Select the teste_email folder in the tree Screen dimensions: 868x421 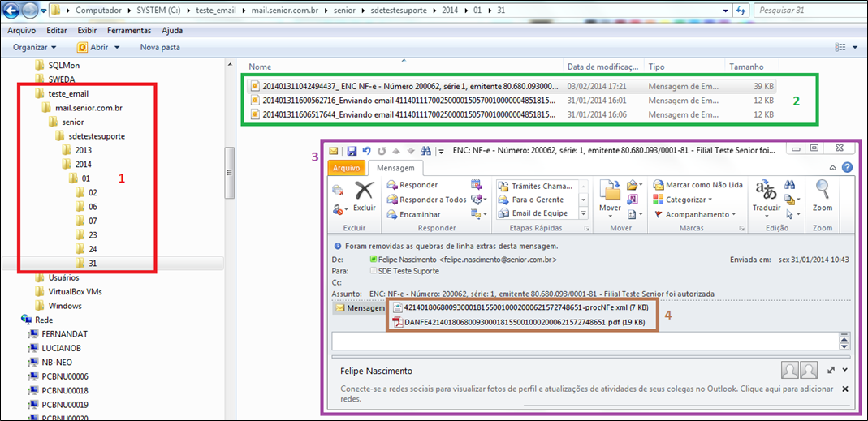(62, 93)
